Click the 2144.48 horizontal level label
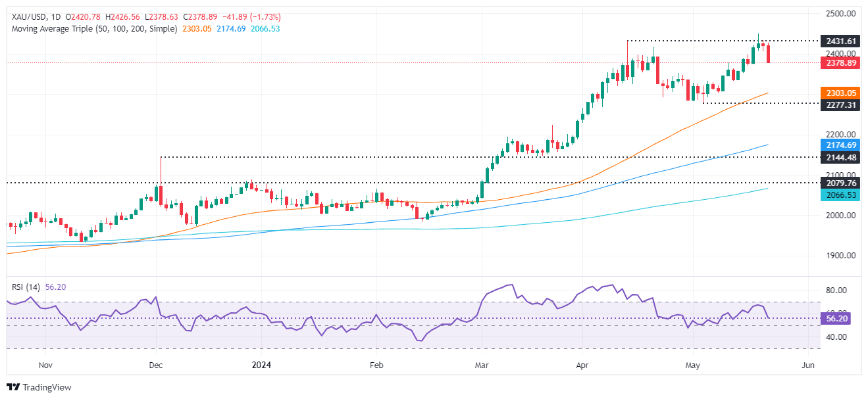The image size is (868, 399). click(x=838, y=157)
